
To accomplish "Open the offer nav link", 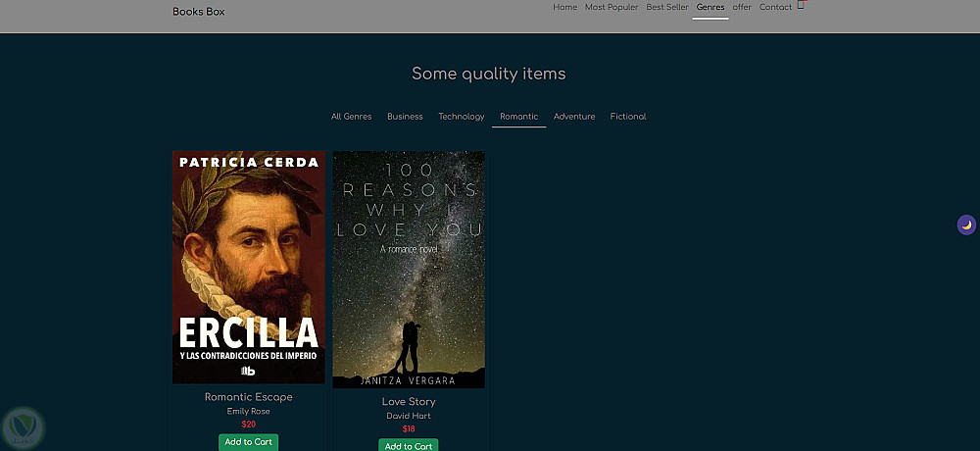I will click(742, 8).
